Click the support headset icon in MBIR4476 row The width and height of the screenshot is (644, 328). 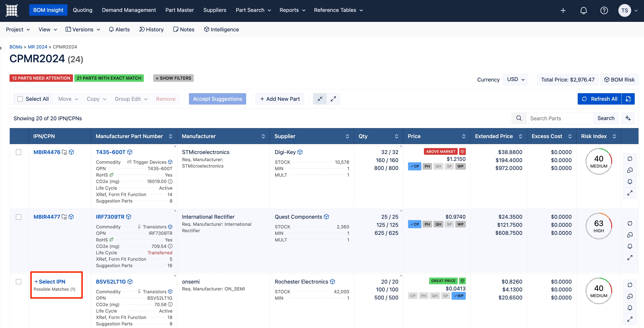(630, 170)
